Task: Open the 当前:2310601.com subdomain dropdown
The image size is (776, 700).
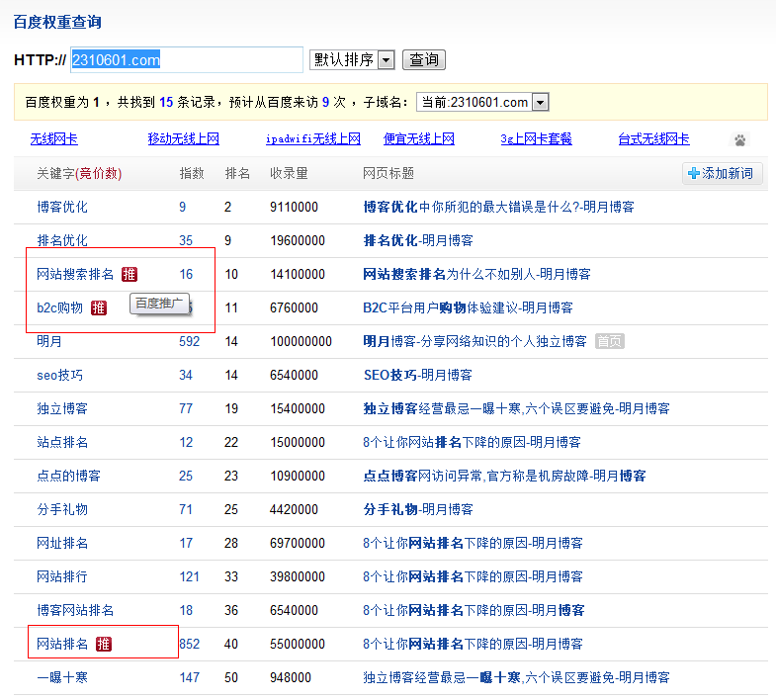Action: pyautogui.click(x=482, y=102)
